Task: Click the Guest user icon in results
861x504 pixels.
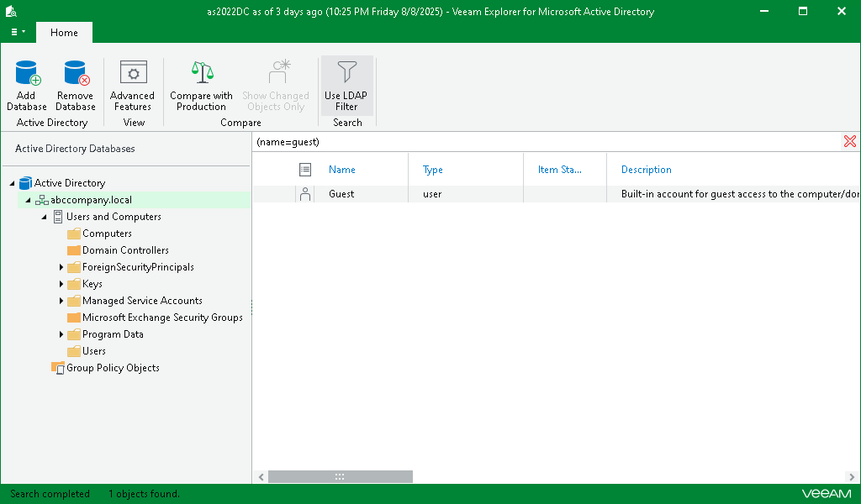Action: pos(304,193)
